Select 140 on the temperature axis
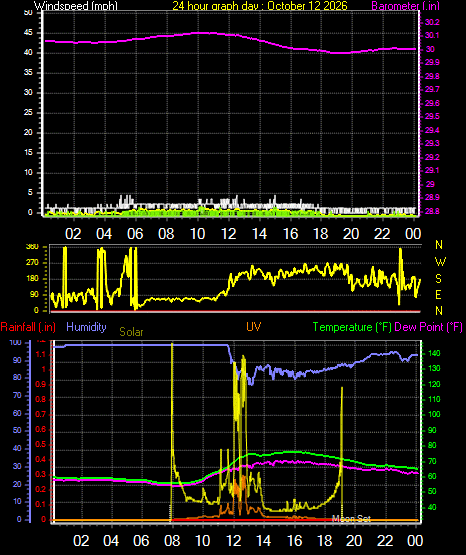This screenshot has height=555, width=466. point(434,353)
